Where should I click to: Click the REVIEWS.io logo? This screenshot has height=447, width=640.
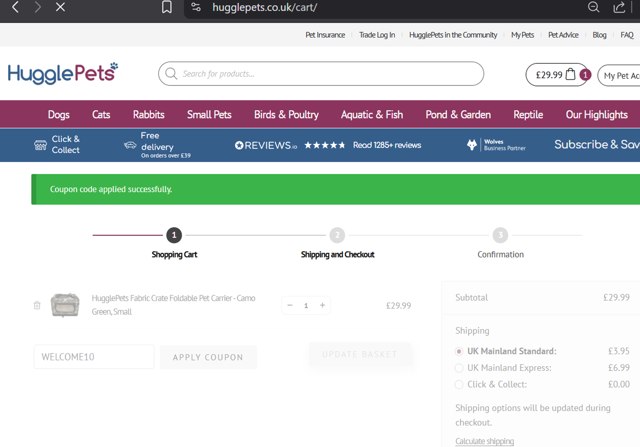(x=266, y=145)
